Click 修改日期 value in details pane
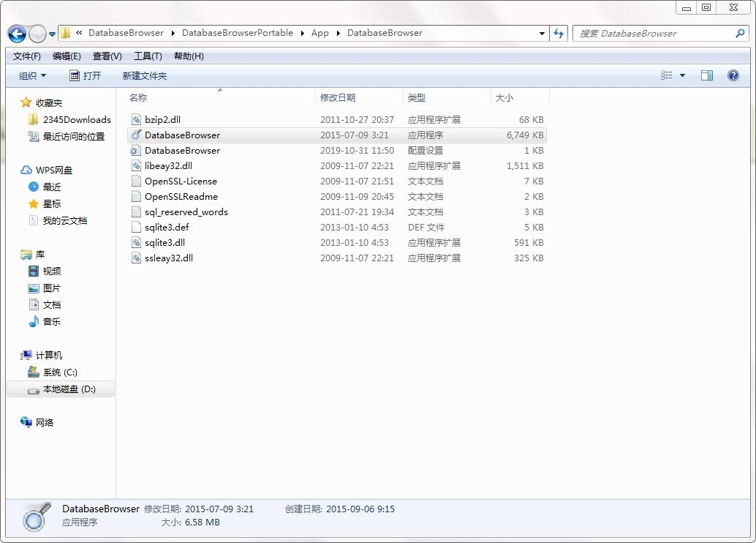Screen dimensions: 756x543 (x=219, y=509)
